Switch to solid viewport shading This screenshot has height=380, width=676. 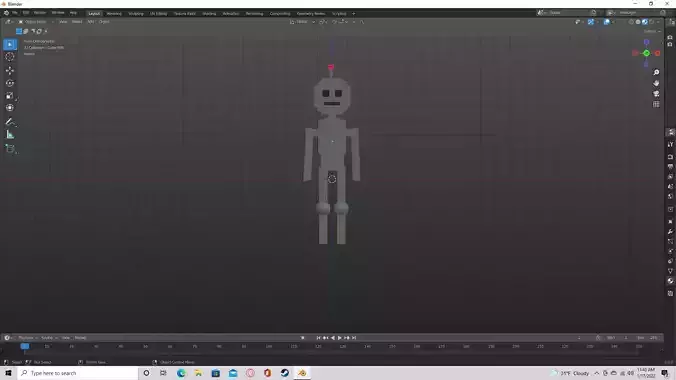638,22
